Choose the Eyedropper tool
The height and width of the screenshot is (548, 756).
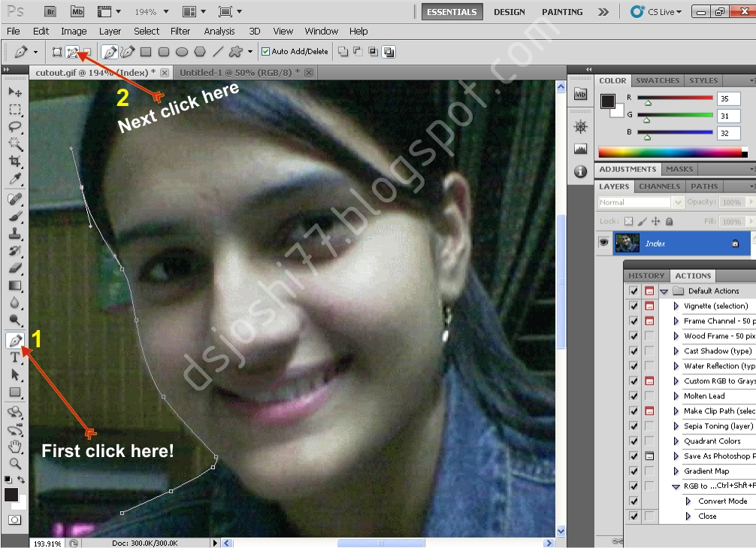[x=14, y=180]
